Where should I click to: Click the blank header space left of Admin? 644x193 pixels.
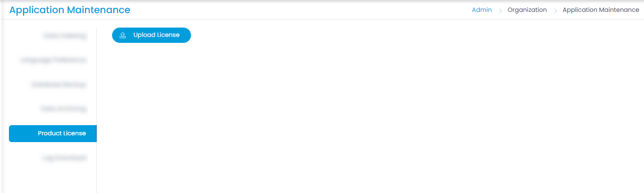click(297, 10)
